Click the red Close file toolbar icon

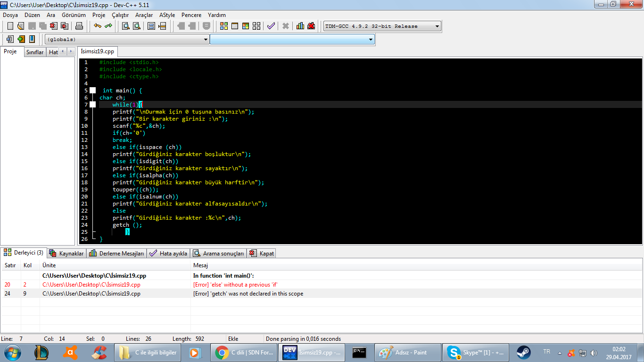pos(53,26)
